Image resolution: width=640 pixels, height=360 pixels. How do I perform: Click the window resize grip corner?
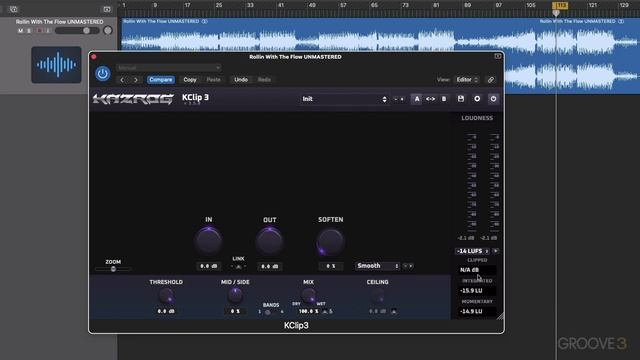[x=500, y=316]
